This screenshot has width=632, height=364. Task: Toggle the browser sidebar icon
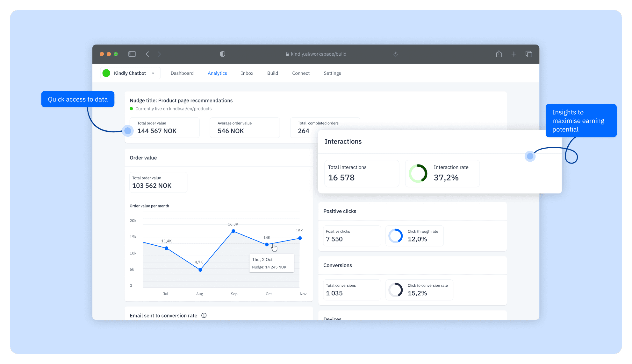(x=132, y=54)
